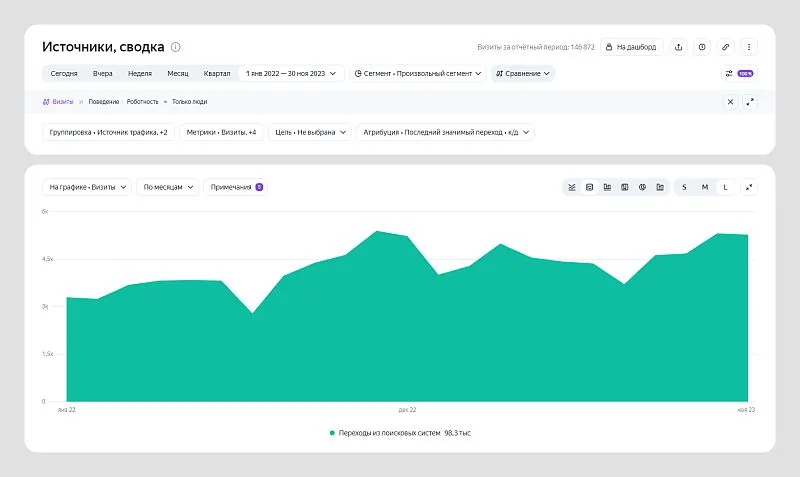Open Группировка Источник трафика settings

[108, 132]
